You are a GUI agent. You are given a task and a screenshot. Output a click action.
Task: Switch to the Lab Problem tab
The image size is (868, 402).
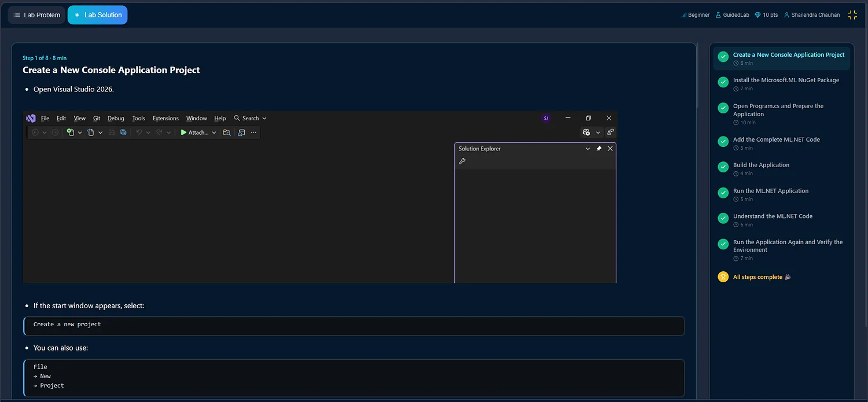[x=36, y=15]
